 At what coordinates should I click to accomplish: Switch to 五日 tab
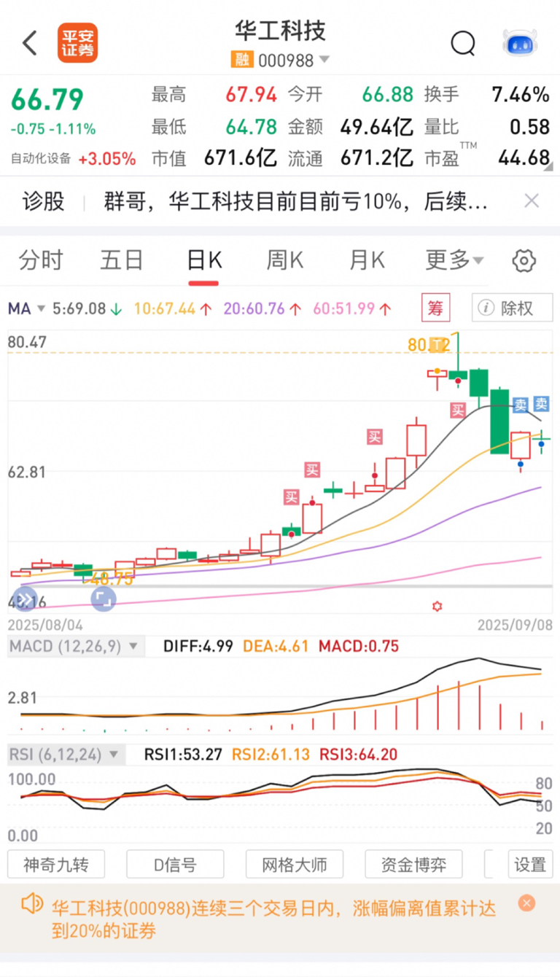coord(122,260)
